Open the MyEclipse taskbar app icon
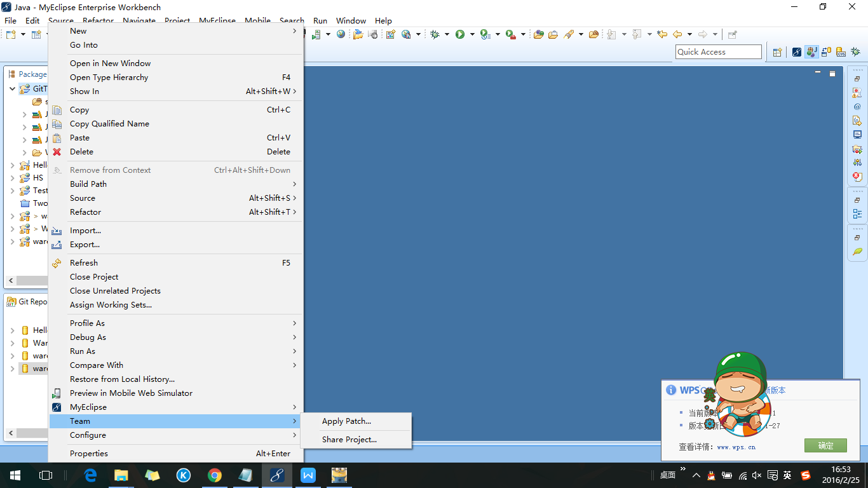 click(x=277, y=475)
